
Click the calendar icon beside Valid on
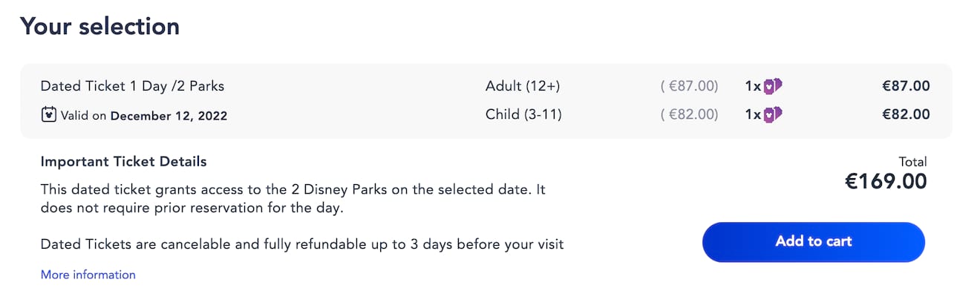48,115
